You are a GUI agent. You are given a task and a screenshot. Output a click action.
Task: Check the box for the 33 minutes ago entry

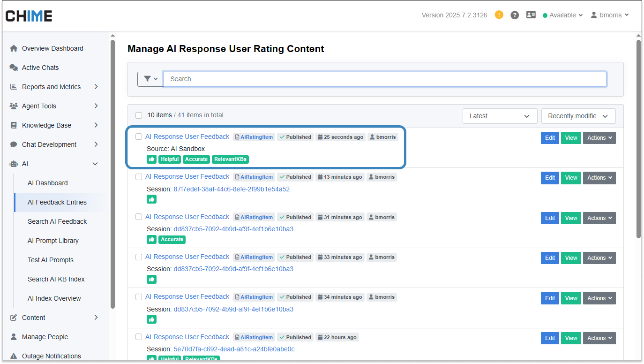click(139, 257)
